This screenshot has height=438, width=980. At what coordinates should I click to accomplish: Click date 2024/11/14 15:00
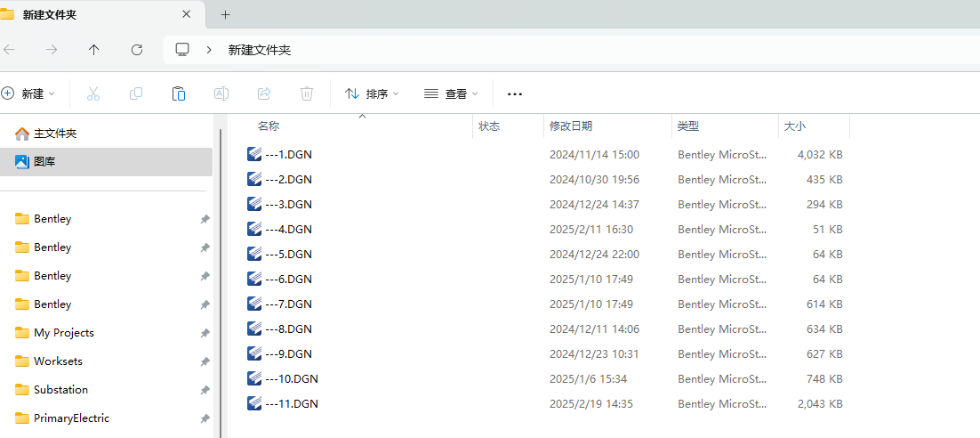[x=594, y=155]
